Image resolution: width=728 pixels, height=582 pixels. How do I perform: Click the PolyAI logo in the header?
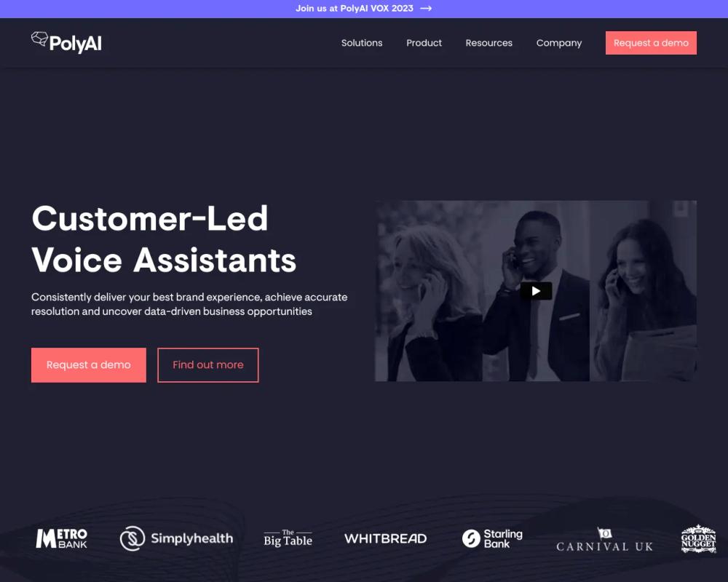point(66,43)
